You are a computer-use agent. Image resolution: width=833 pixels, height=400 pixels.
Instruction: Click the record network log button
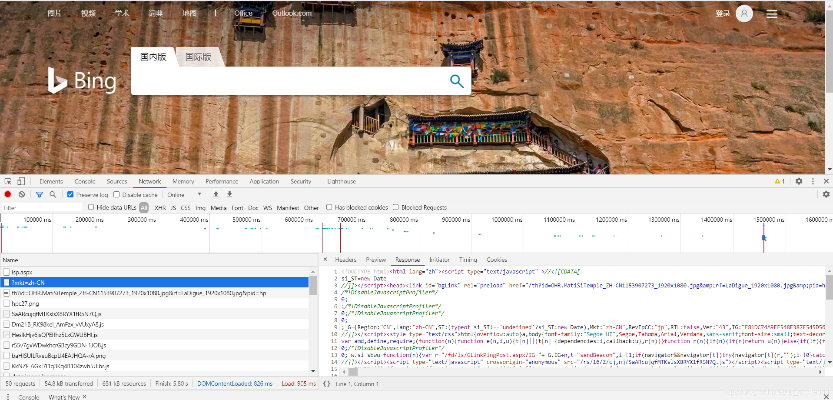[x=8, y=194]
